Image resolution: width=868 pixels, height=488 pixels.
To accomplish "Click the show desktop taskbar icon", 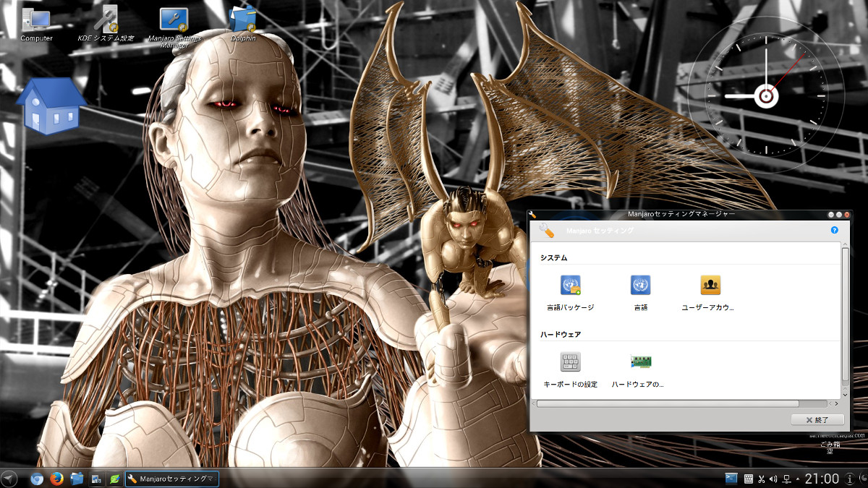I will [95, 479].
